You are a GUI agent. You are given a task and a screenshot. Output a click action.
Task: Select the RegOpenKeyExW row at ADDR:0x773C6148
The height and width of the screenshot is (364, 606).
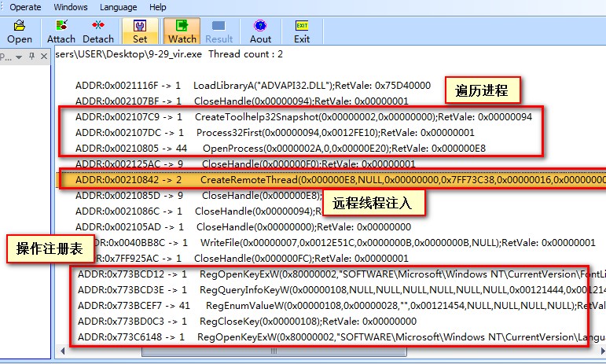tap(342, 337)
